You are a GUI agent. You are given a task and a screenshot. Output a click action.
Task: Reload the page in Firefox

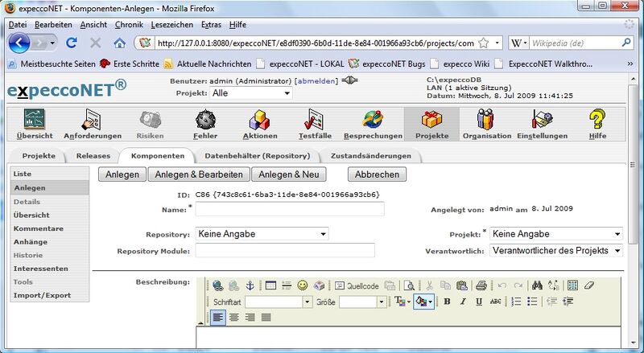[72, 43]
